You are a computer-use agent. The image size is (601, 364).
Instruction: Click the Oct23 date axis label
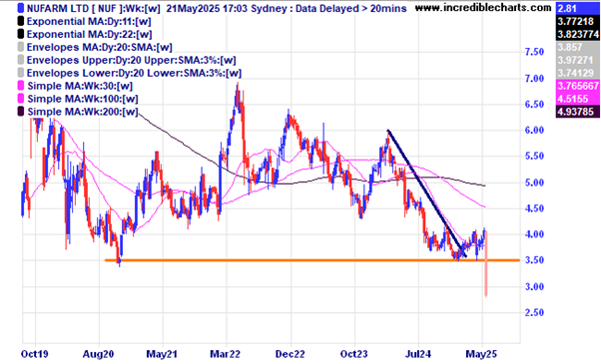click(x=354, y=354)
